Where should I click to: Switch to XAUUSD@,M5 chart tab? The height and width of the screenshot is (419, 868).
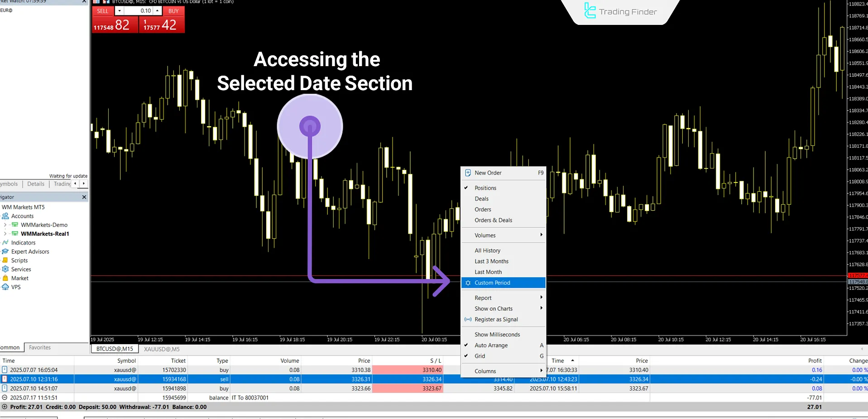(x=162, y=349)
